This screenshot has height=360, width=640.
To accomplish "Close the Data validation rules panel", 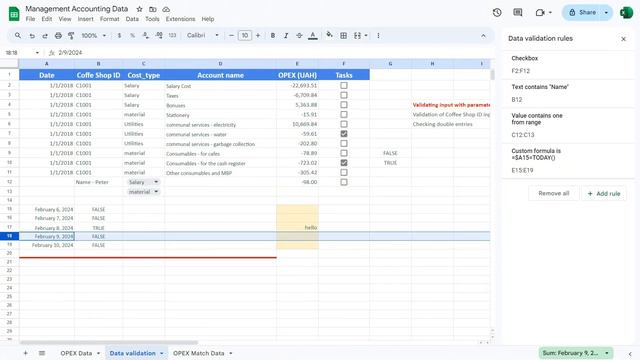I will (x=623, y=39).
